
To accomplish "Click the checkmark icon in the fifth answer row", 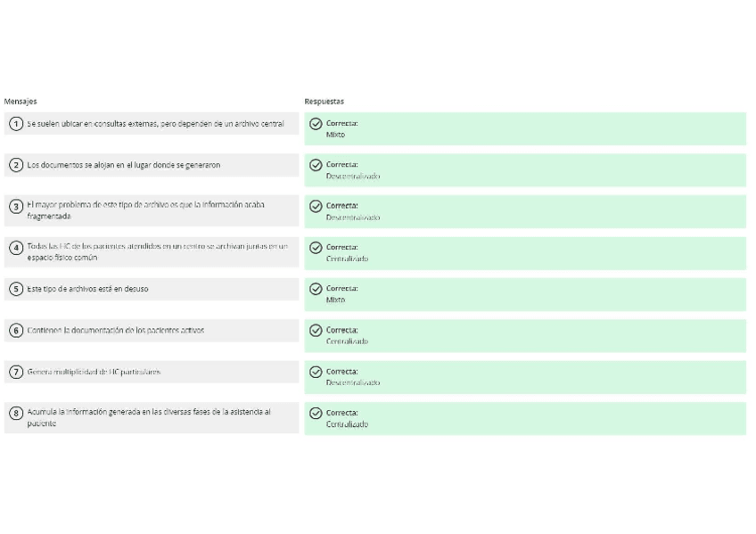I will [316, 289].
